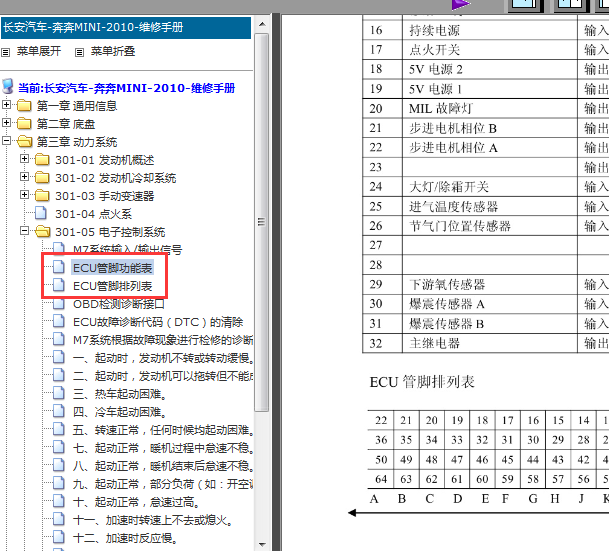
Task: Open 十二、加速时反应慢 page
Action: 125,538
